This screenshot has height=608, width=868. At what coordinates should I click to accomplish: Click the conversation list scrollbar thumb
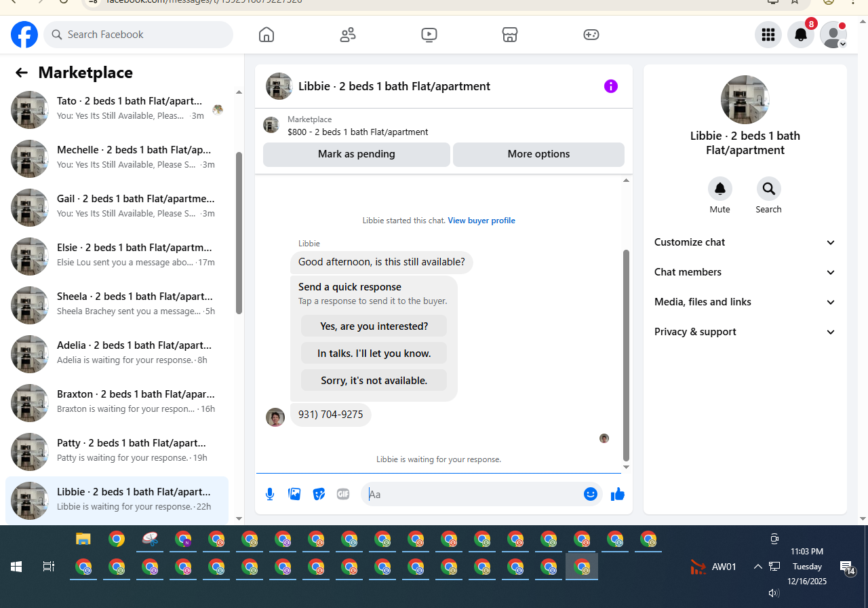239,233
